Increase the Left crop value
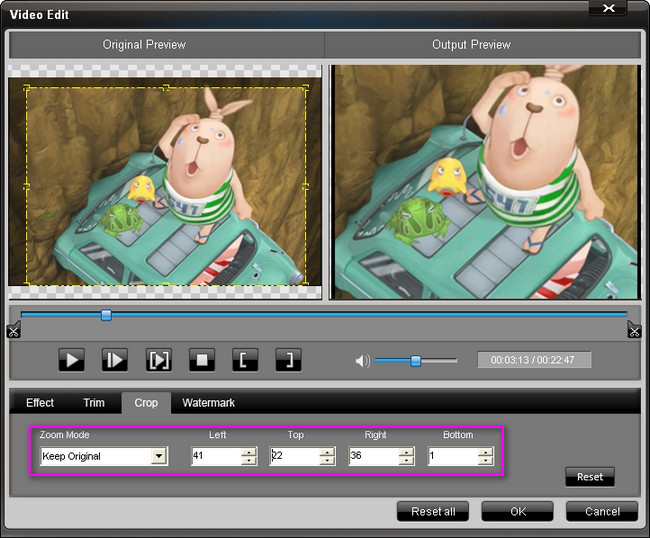650x538 pixels. (x=249, y=452)
